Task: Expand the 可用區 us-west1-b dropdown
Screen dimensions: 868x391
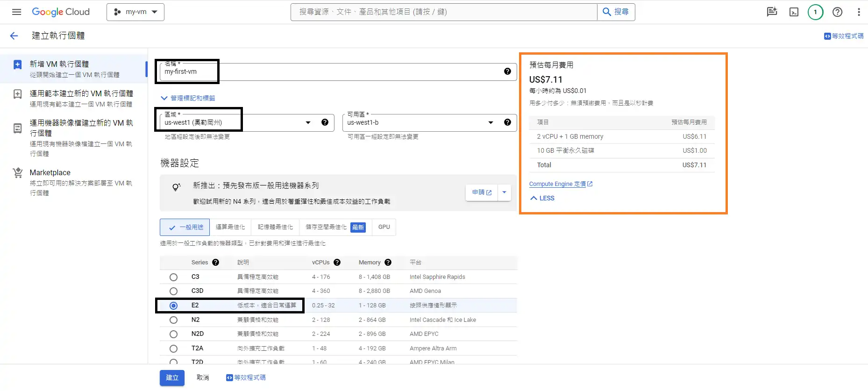Action: coord(491,123)
